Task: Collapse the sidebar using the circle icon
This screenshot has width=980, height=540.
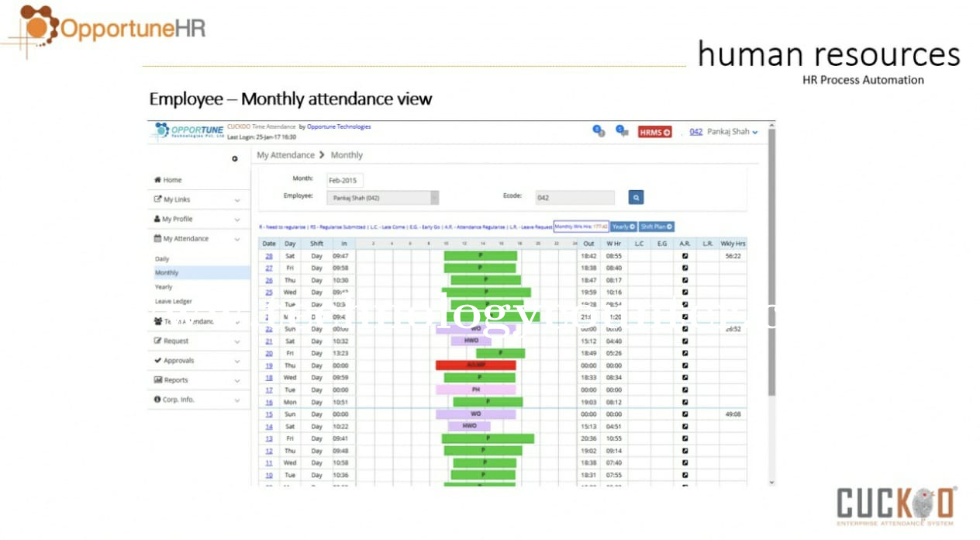Action: [x=235, y=159]
